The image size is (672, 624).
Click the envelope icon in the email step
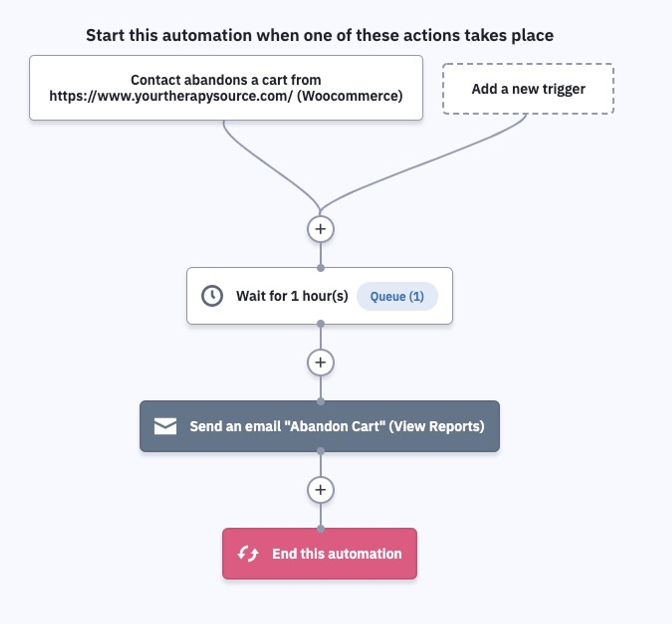tap(165, 426)
